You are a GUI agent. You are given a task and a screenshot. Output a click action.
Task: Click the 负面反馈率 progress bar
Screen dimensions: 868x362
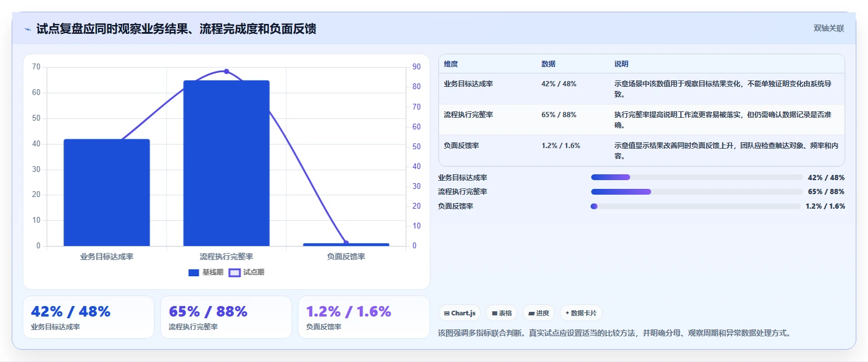695,206
